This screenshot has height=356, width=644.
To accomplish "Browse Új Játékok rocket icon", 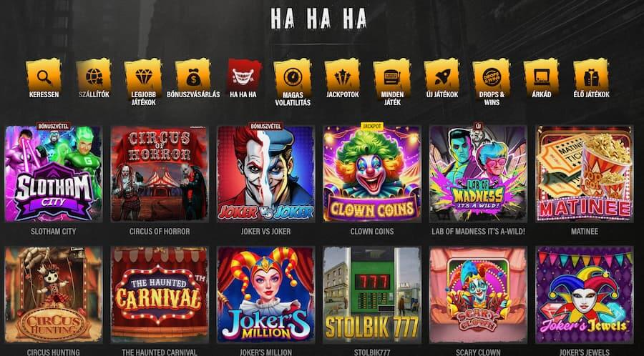I will [x=442, y=76].
